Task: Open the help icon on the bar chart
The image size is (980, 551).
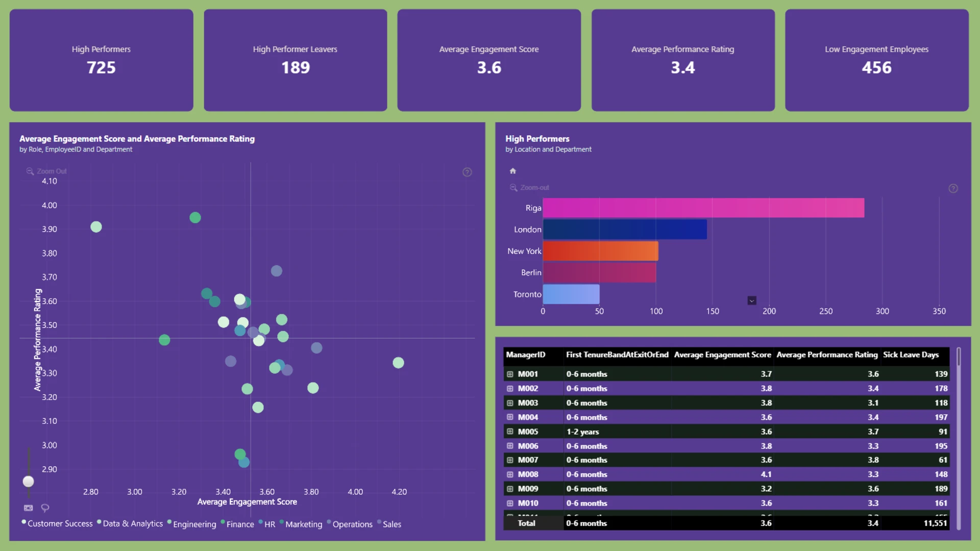Action: 953,189
